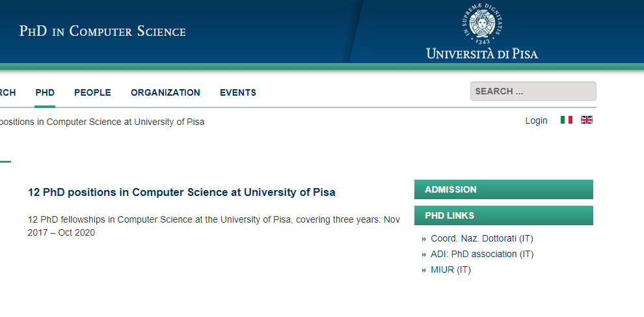This screenshot has height=317, width=644.
Task: Select the Organization menu item
Action: 165,92
